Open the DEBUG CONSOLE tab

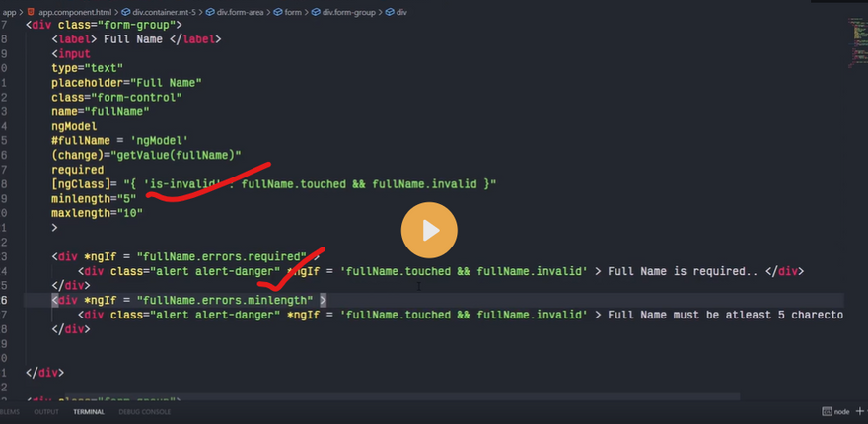click(145, 411)
